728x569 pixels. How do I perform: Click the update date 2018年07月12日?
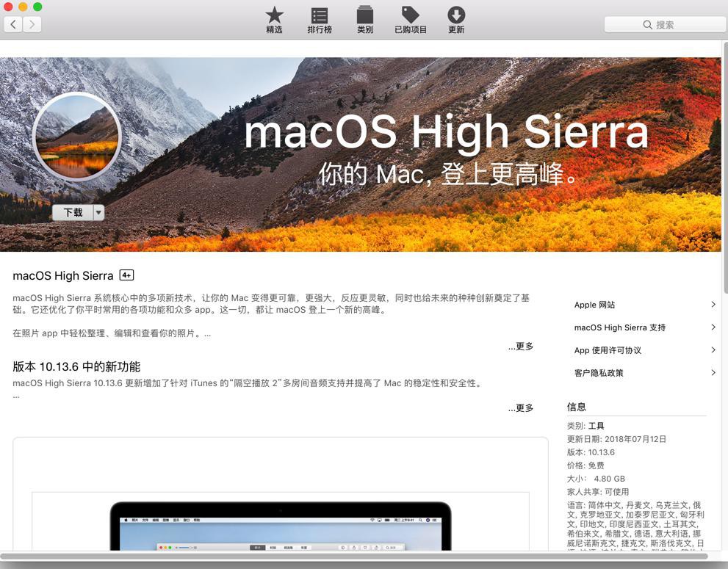635,439
